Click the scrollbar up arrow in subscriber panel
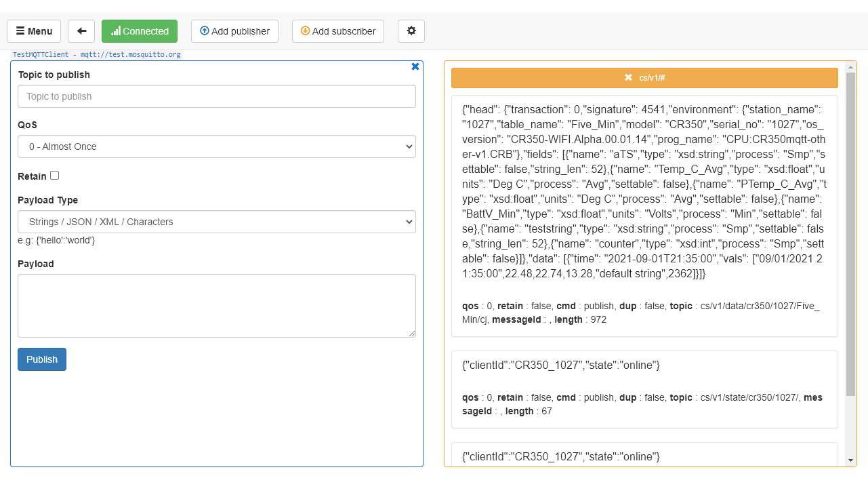The width and height of the screenshot is (868, 478). [x=851, y=68]
